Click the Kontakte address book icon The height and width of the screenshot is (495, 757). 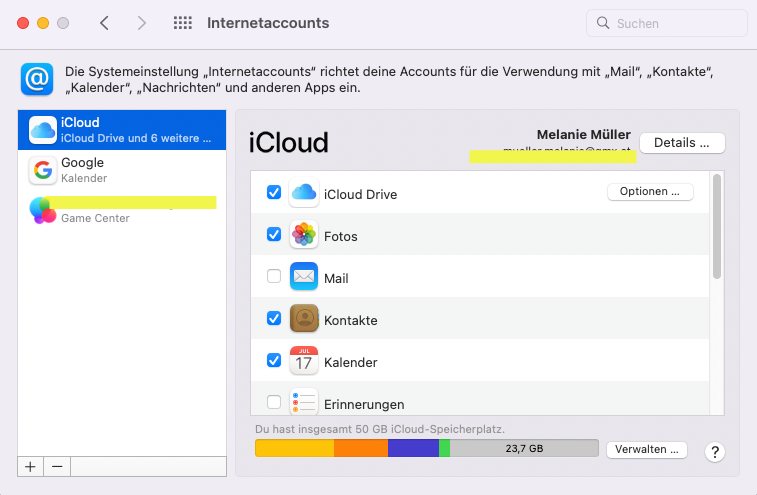pos(304,319)
